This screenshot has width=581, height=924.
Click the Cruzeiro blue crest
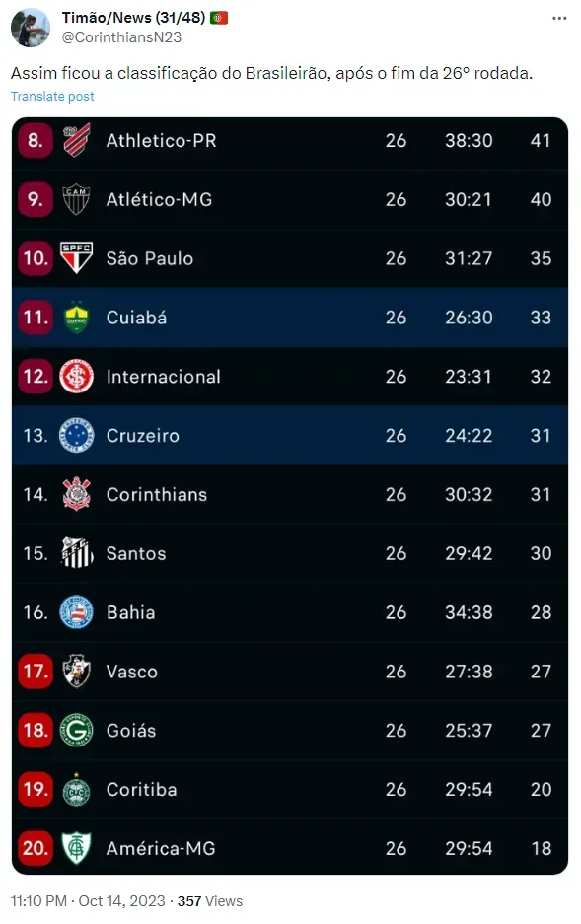77,436
